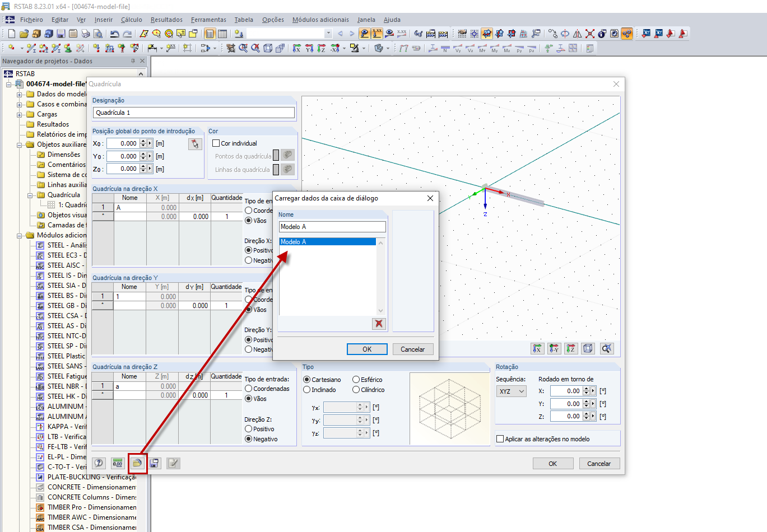This screenshot has width=767, height=532.
Task: Click the rotation X angle field
Action: click(566, 391)
